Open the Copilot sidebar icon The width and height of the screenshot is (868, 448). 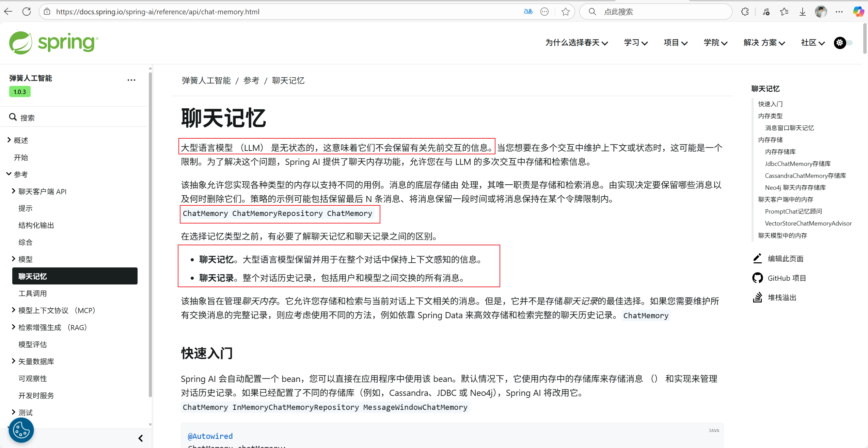click(858, 12)
